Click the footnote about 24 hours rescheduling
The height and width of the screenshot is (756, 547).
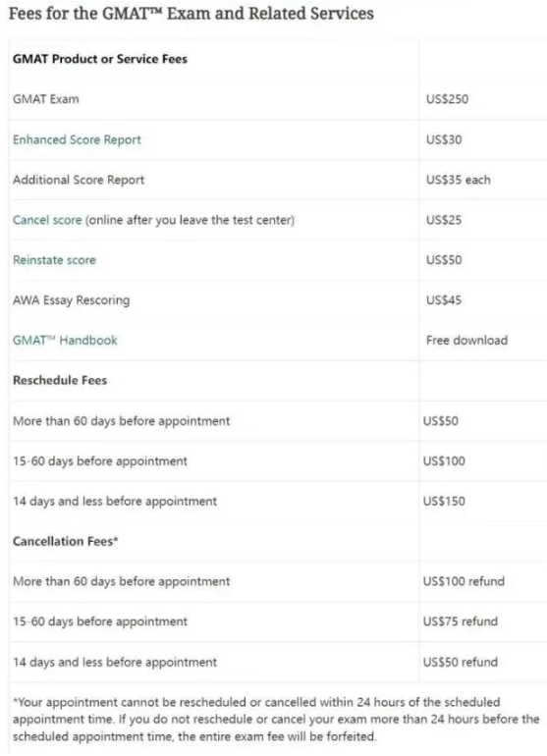276,720
